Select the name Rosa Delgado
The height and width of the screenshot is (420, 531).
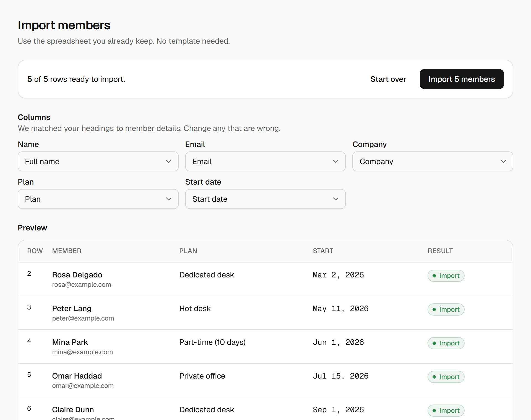pyautogui.click(x=77, y=275)
